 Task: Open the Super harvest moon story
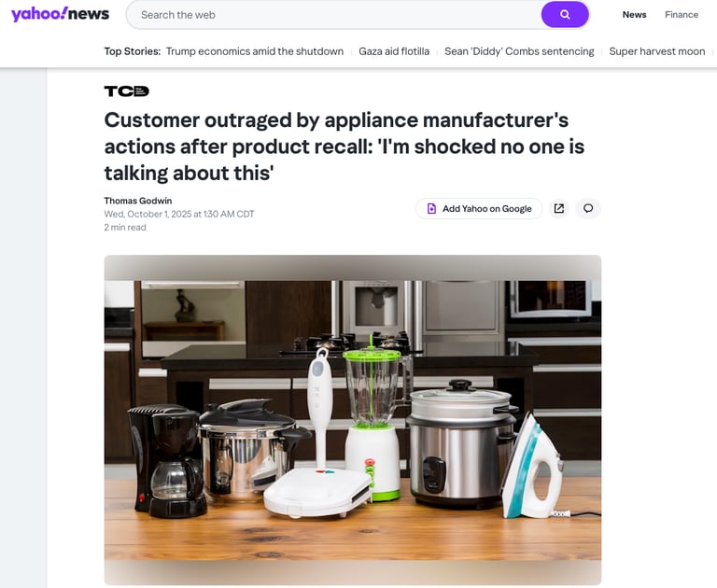(657, 51)
